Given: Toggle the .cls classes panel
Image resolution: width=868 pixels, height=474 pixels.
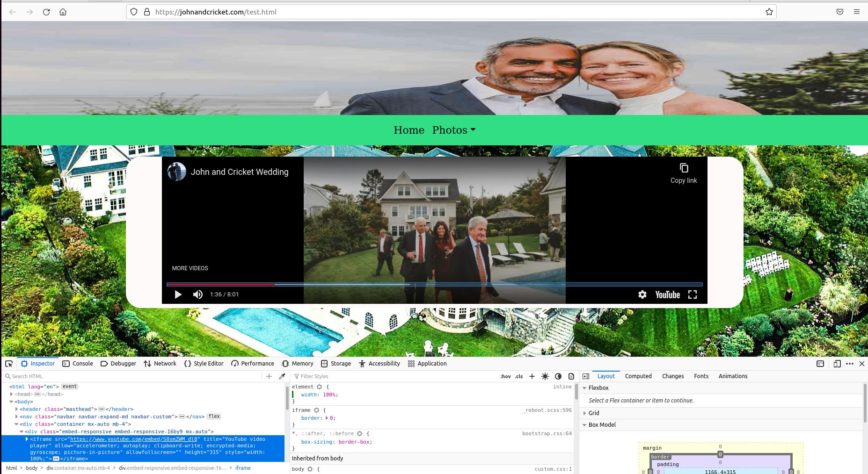Looking at the screenshot, I should point(519,376).
